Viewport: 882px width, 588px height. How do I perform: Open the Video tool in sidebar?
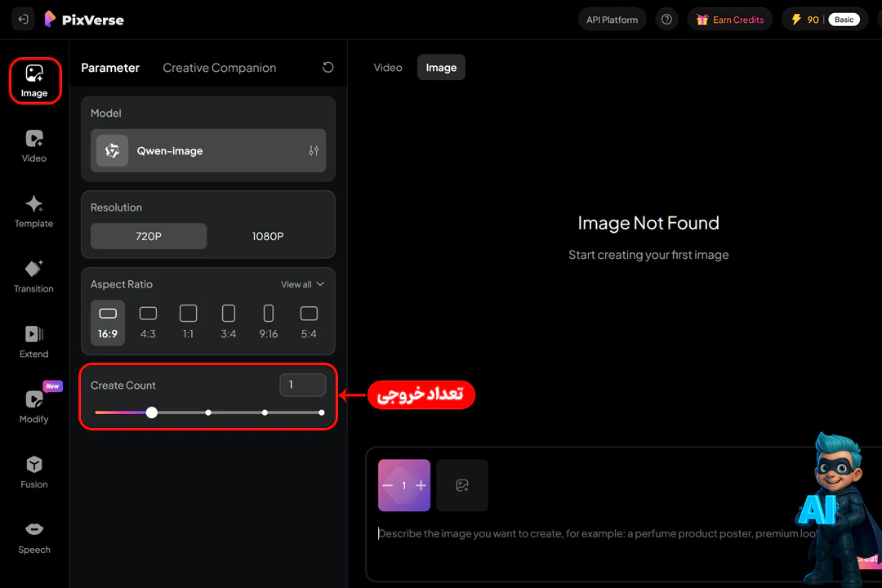tap(33, 146)
